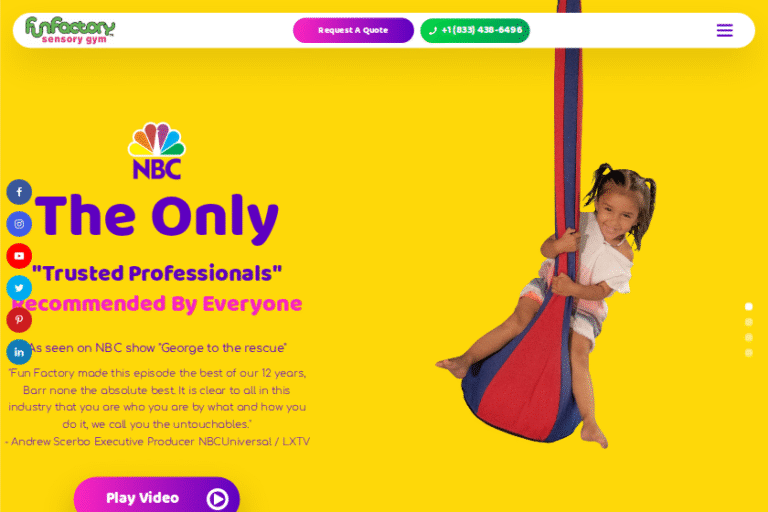Viewport: 768px width, 512px height.
Task: Call the +1 (833) 438-6496 button
Action: click(475, 30)
